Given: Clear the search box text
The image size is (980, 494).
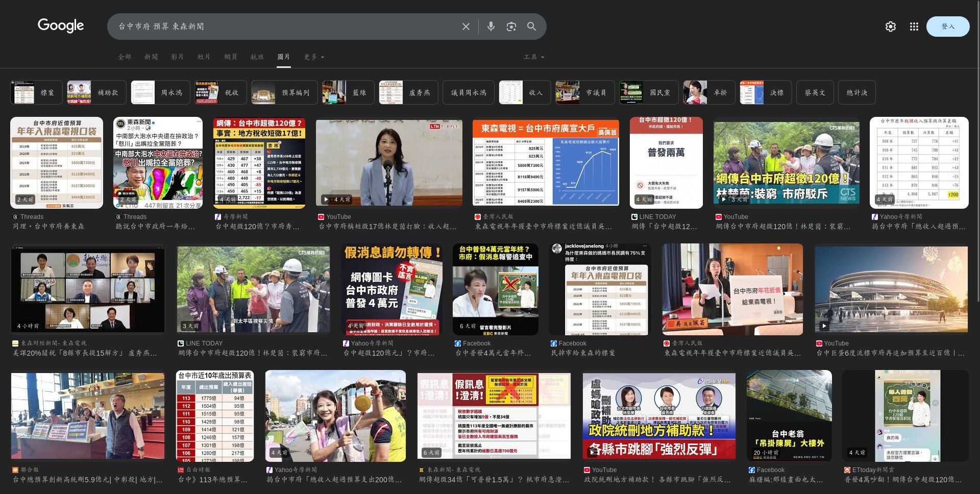Looking at the screenshot, I should coord(465,27).
